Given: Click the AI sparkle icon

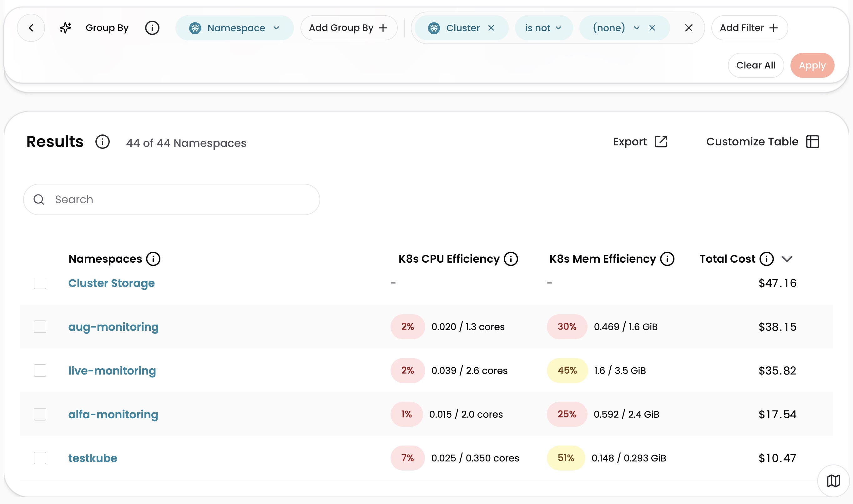Looking at the screenshot, I should click(66, 28).
